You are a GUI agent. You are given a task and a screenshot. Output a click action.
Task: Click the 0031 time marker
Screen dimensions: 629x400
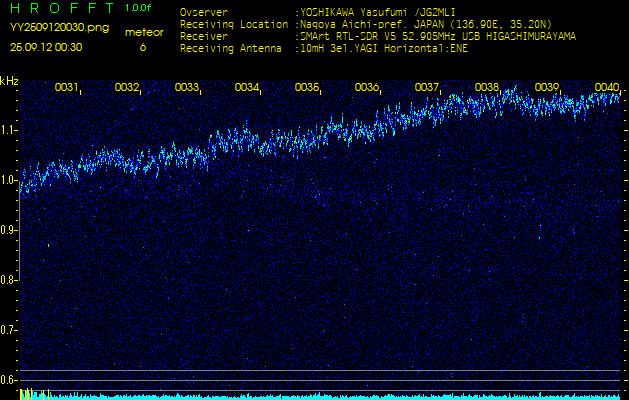[67, 88]
